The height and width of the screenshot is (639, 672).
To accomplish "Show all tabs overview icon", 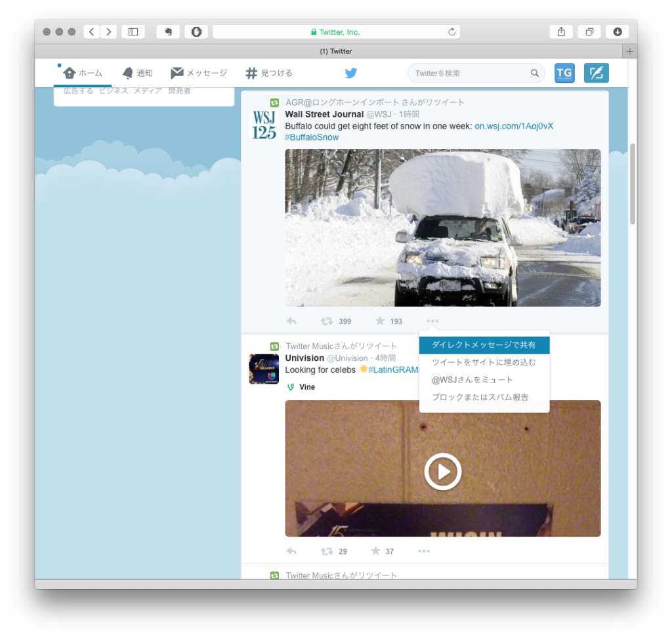I will [x=589, y=31].
